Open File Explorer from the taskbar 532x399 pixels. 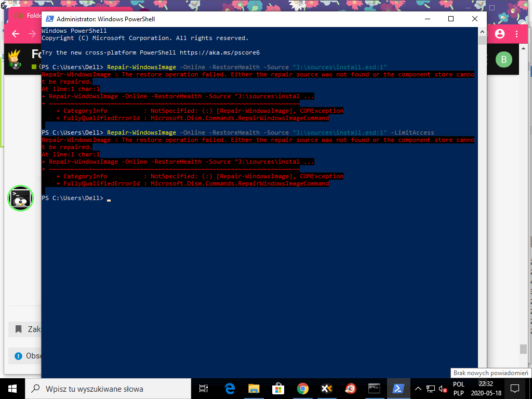(x=254, y=389)
